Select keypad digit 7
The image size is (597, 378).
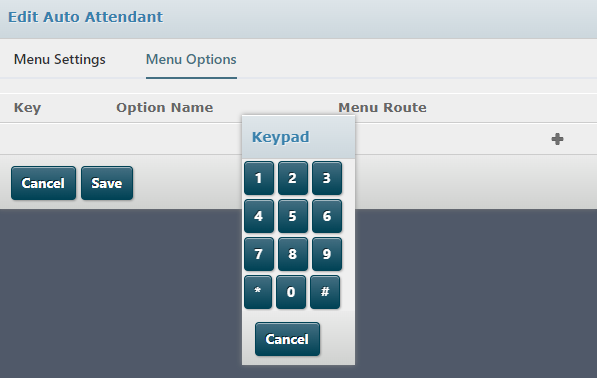tap(259, 254)
